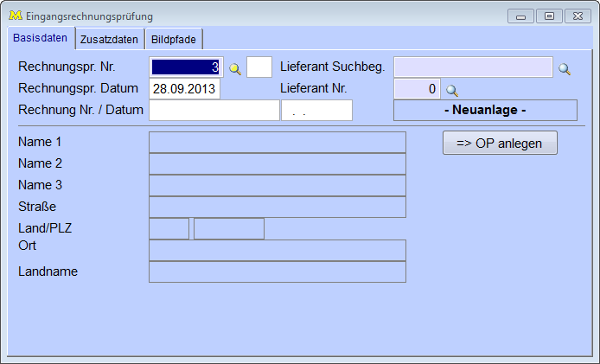Click the Name 1 text field
The image size is (600, 364).
coord(277,143)
